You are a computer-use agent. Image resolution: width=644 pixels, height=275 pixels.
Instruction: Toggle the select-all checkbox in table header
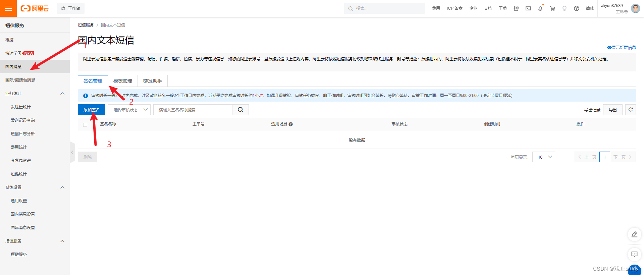pos(85,124)
